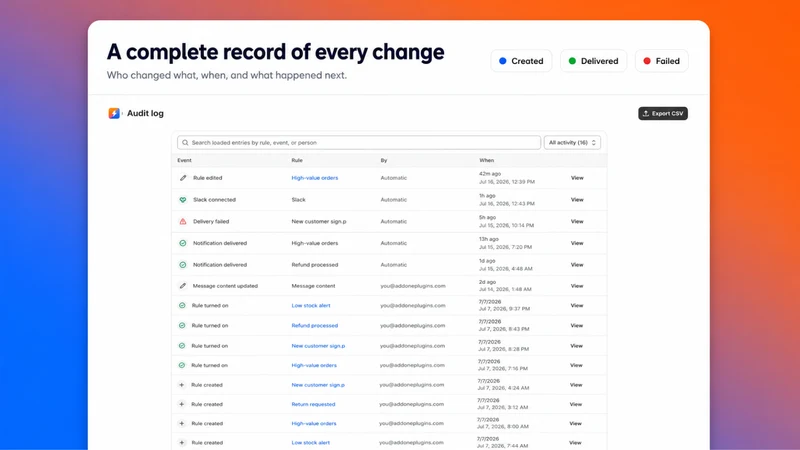Click the check icon on the 7:16 PM Rule turned on row
800x450 pixels.
tap(182, 365)
